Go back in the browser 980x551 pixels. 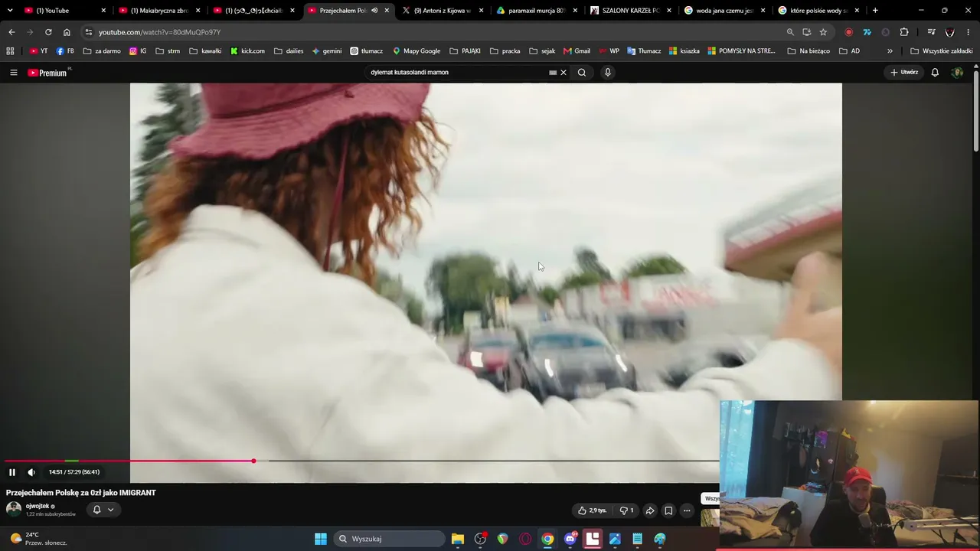point(11,32)
